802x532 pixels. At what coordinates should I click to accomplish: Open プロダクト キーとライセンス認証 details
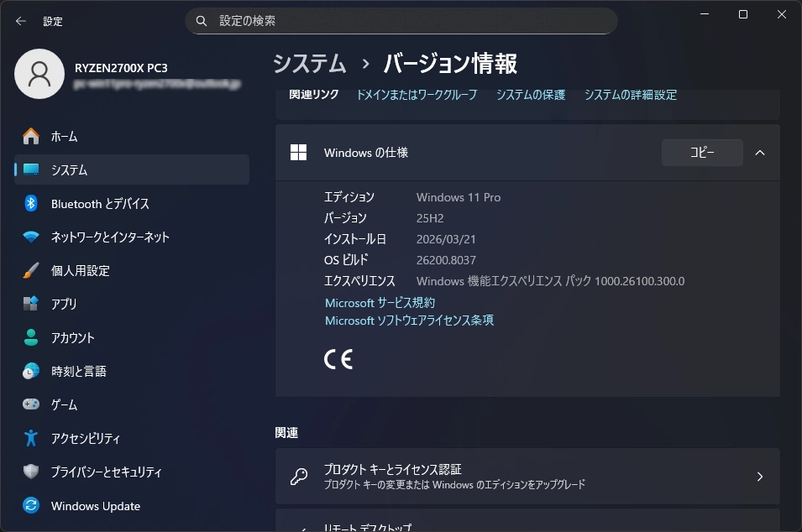[527, 476]
